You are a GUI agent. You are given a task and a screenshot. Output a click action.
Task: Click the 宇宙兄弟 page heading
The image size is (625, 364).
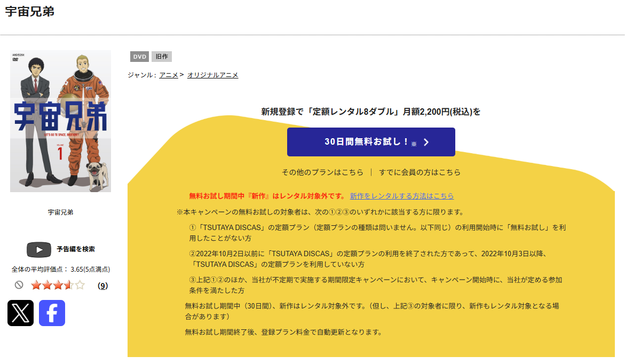(30, 12)
